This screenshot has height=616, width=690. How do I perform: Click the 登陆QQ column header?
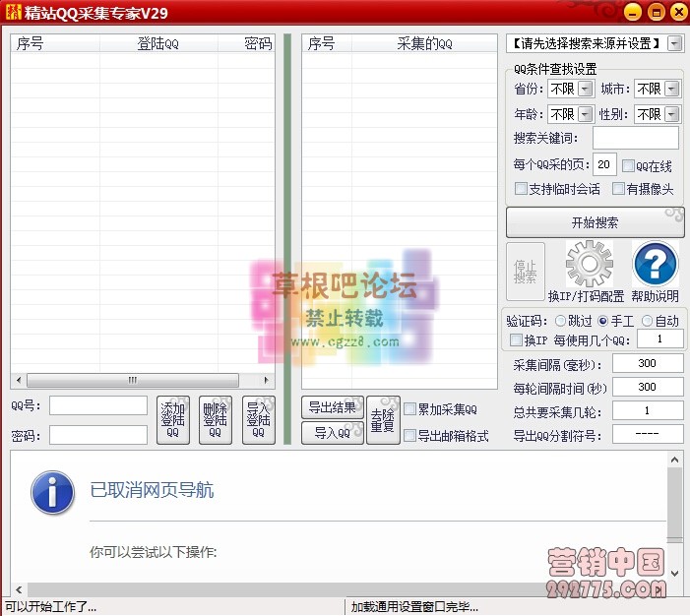pos(158,43)
